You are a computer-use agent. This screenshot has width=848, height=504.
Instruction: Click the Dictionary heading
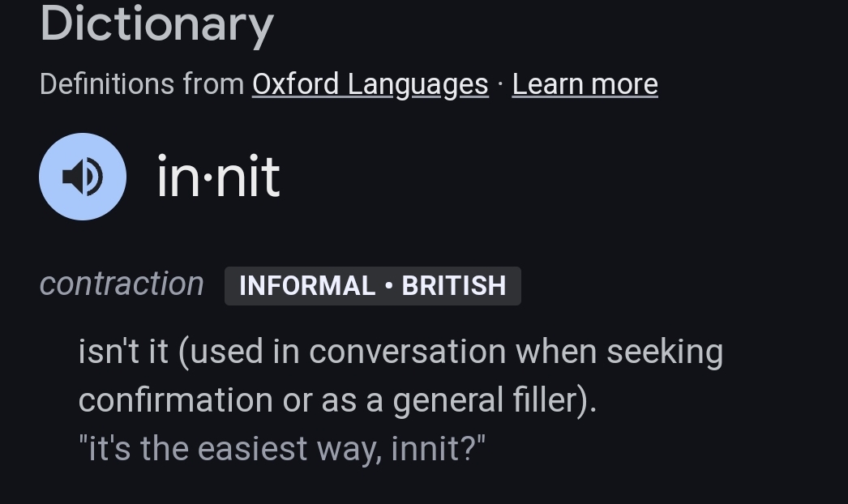[x=156, y=24]
